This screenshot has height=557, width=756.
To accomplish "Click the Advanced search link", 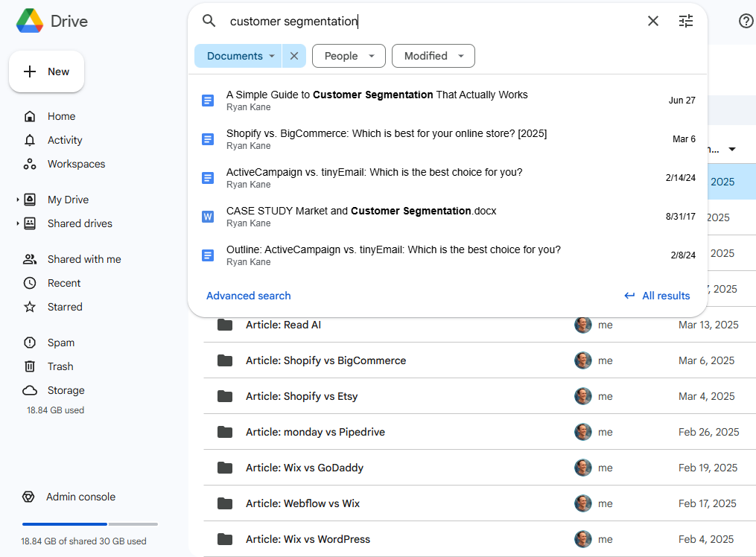I will click(248, 296).
